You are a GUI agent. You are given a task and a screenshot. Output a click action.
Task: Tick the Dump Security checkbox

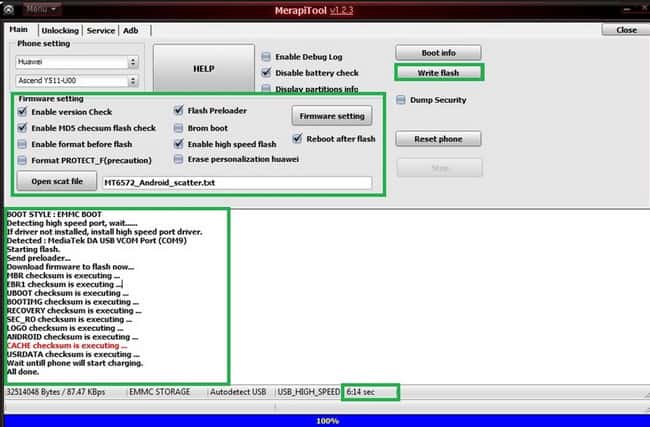(x=401, y=100)
